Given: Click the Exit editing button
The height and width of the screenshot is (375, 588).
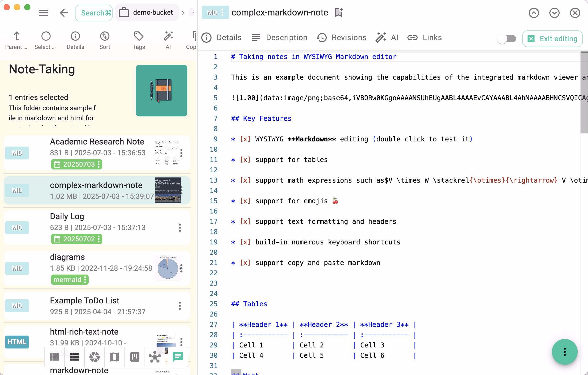Looking at the screenshot, I should click(552, 39).
